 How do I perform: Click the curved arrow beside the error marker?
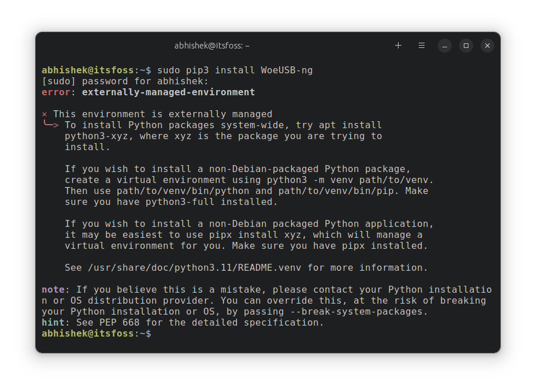(x=50, y=125)
